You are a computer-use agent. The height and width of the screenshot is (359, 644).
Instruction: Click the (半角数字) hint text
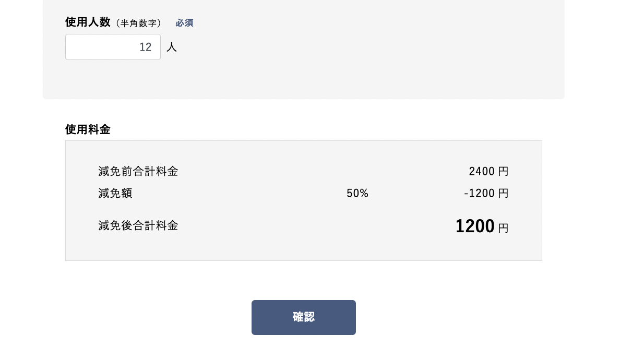coord(138,23)
